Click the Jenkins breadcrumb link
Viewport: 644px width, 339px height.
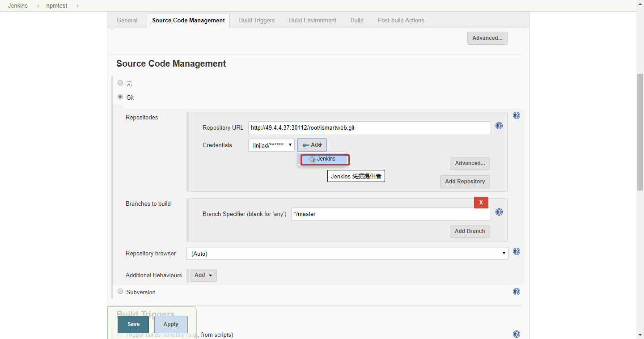tap(18, 6)
